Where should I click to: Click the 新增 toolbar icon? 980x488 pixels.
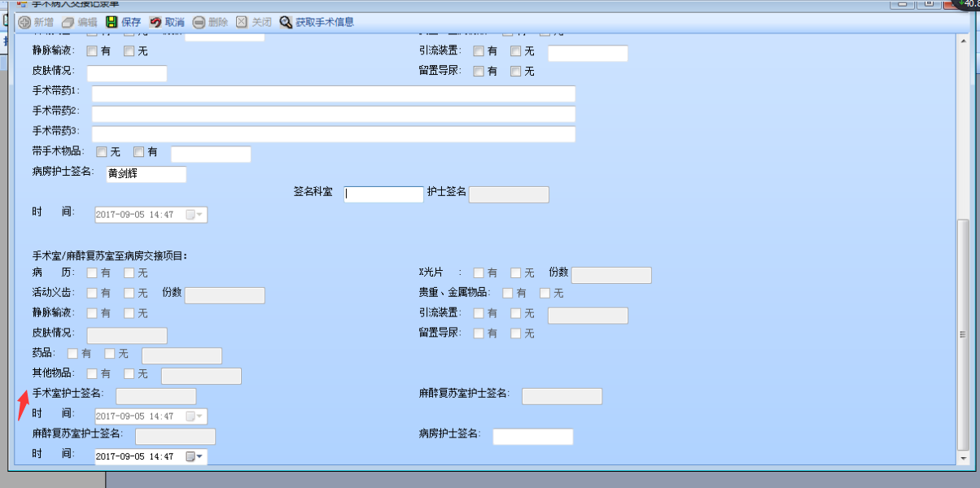[24, 22]
